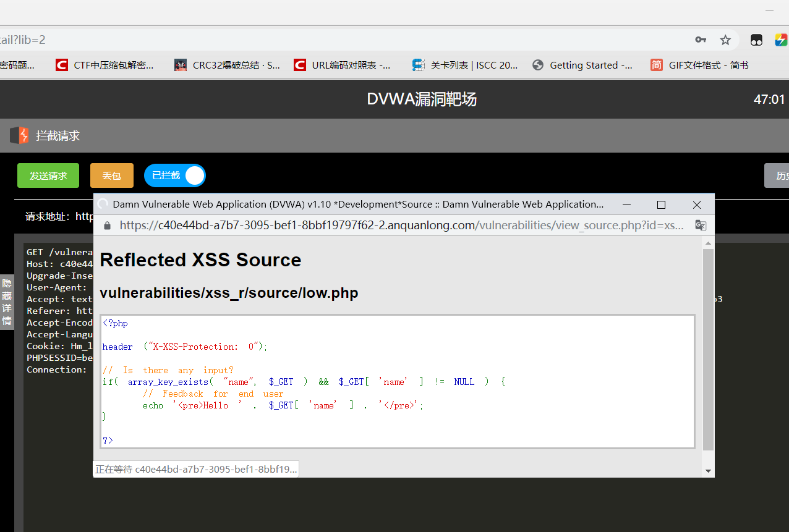Open the 密码题 bookmark
The width and height of the screenshot is (789, 532).
click(x=17, y=65)
